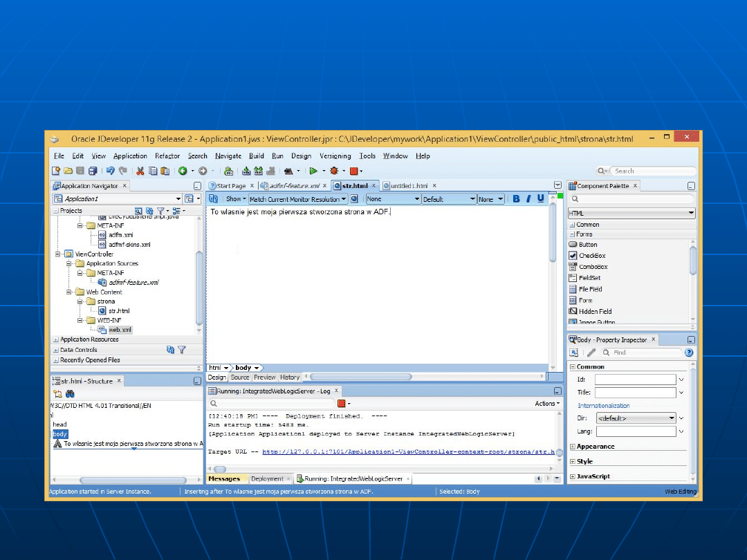The height and width of the screenshot is (560, 747).
Task: Expand the Style section
Action: click(x=573, y=461)
